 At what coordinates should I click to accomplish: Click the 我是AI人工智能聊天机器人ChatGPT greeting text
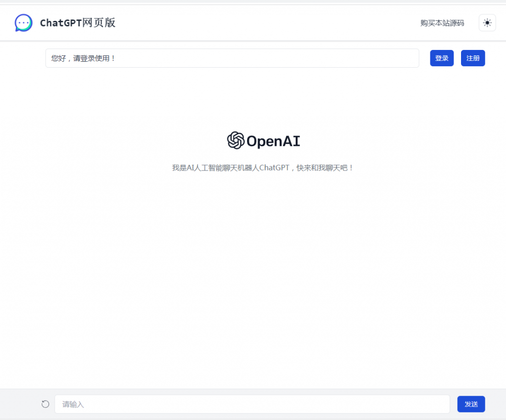click(263, 168)
